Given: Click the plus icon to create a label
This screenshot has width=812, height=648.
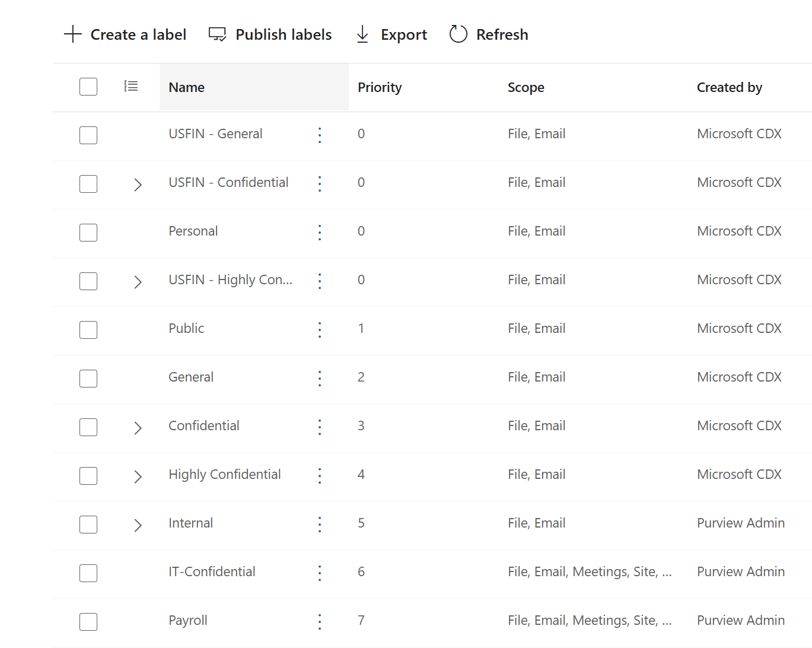Looking at the screenshot, I should (72, 34).
